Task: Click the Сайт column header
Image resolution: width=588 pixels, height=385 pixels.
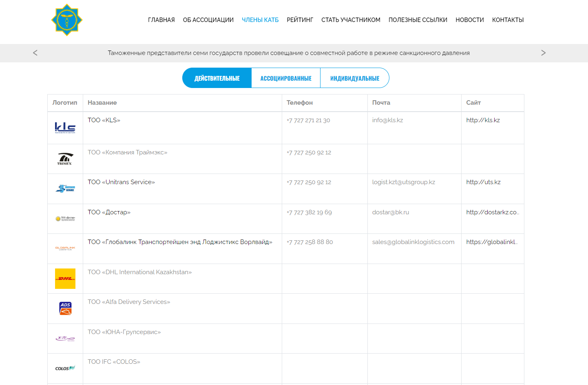Action: pyautogui.click(x=473, y=103)
